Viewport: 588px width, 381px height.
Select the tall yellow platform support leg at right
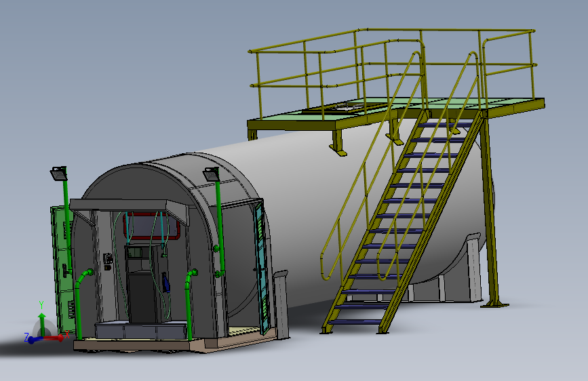coord(492,212)
